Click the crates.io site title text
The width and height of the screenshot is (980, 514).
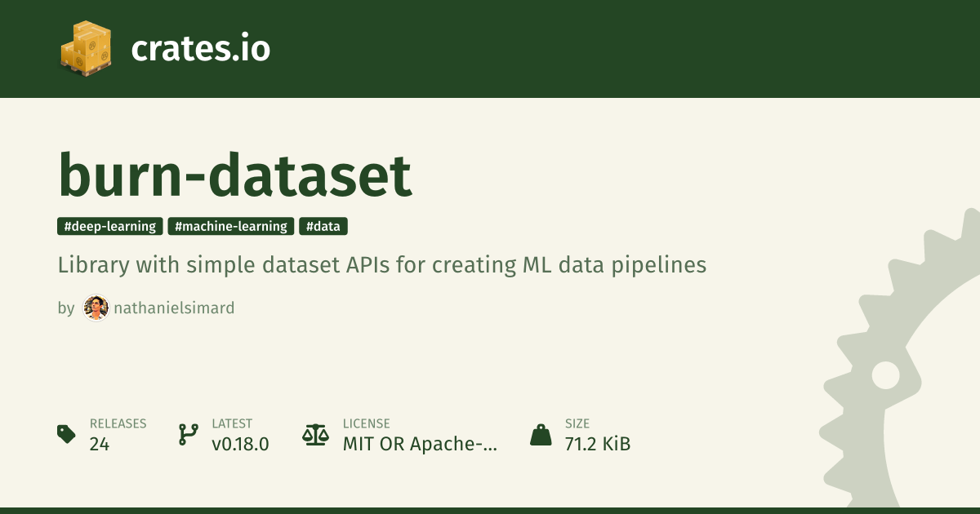[200, 49]
